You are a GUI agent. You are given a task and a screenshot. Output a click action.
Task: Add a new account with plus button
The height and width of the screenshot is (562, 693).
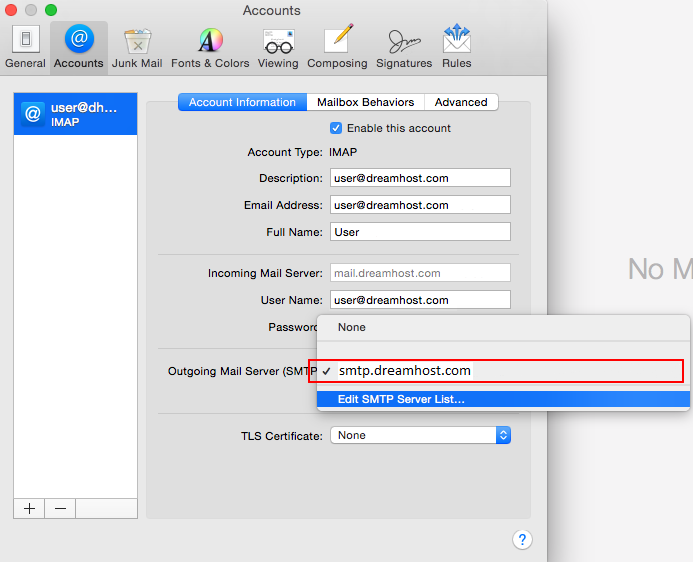pos(29,509)
